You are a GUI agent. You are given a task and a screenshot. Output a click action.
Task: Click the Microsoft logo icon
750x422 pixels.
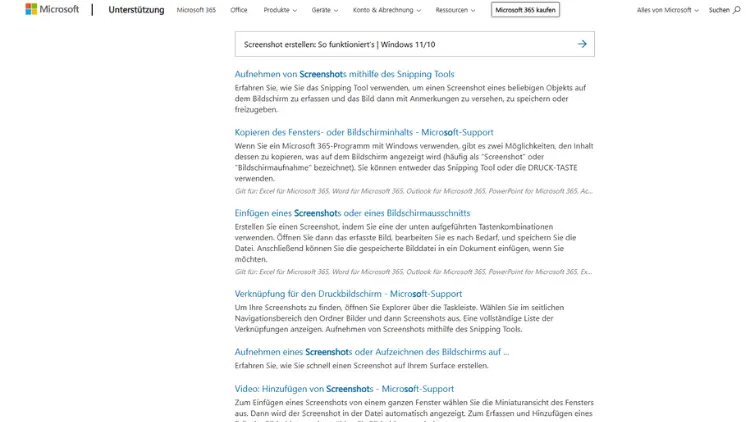31,9
